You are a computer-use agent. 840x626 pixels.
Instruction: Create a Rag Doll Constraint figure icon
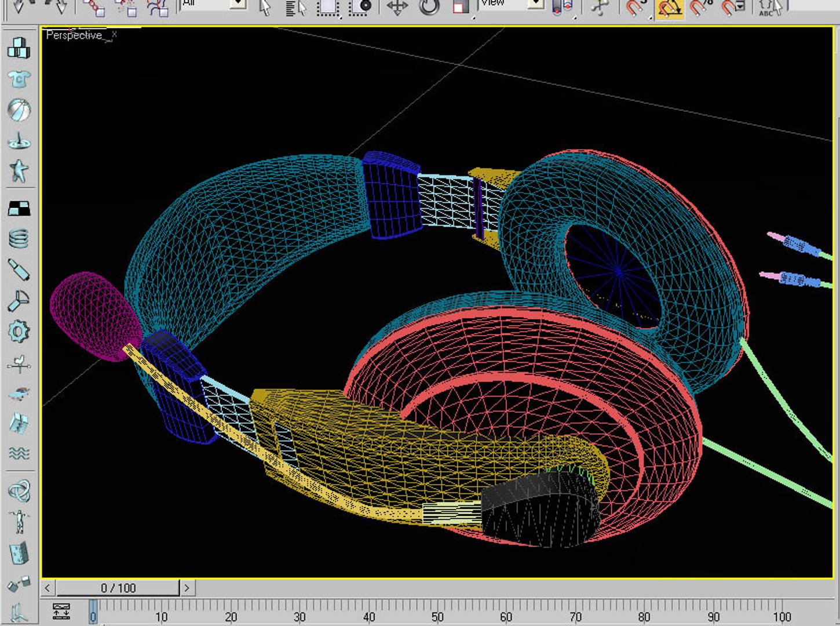coord(19,522)
